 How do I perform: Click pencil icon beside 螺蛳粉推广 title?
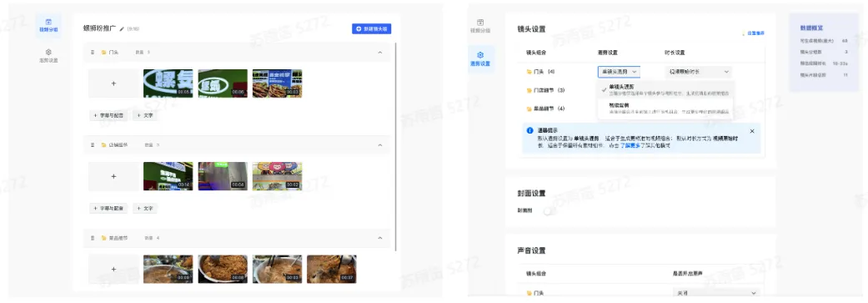(x=122, y=28)
